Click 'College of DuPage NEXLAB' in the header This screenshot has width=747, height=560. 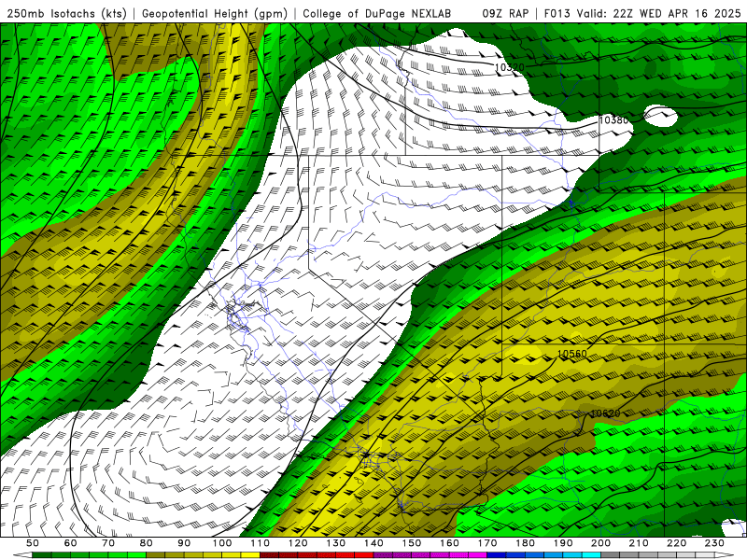(377, 14)
